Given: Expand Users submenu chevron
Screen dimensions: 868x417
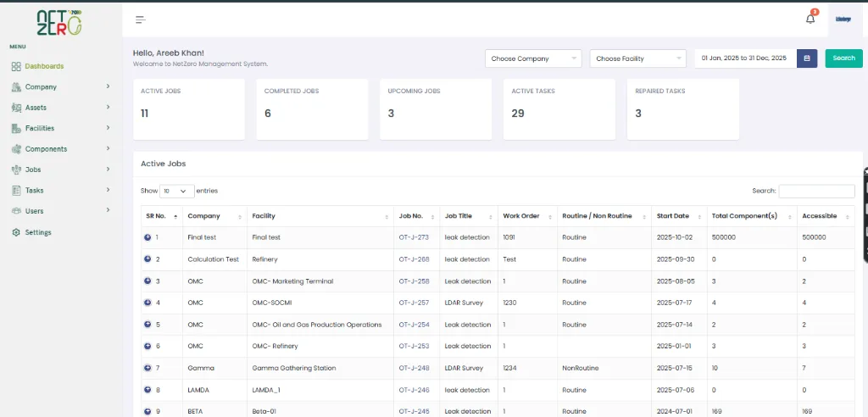Looking at the screenshot, I should 108,210.
